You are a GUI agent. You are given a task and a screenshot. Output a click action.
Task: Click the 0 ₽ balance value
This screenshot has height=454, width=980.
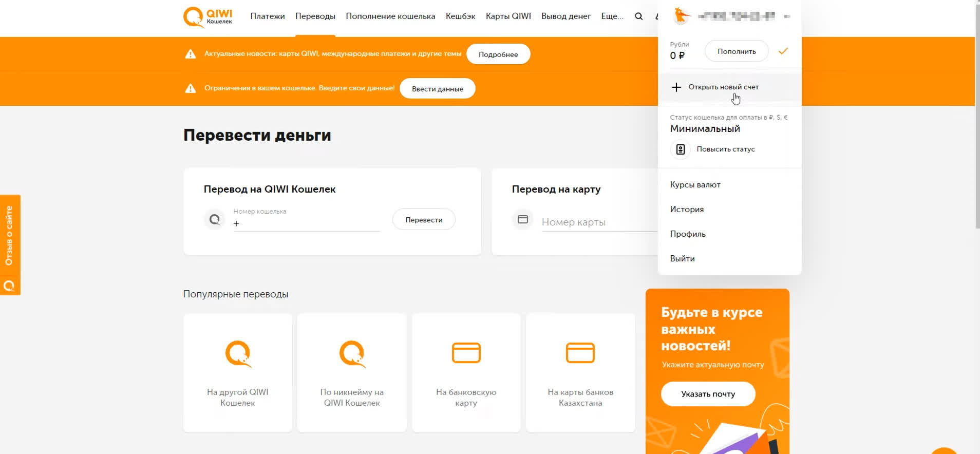coord(677,55)
